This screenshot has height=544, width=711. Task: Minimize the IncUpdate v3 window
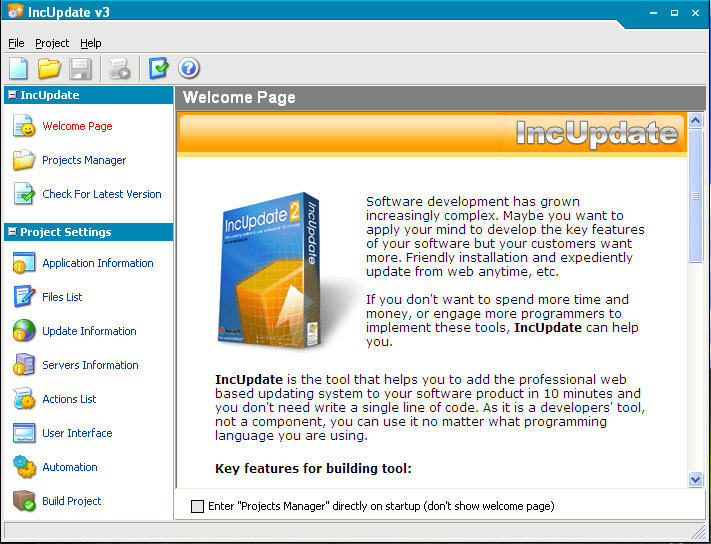point(653,13)
